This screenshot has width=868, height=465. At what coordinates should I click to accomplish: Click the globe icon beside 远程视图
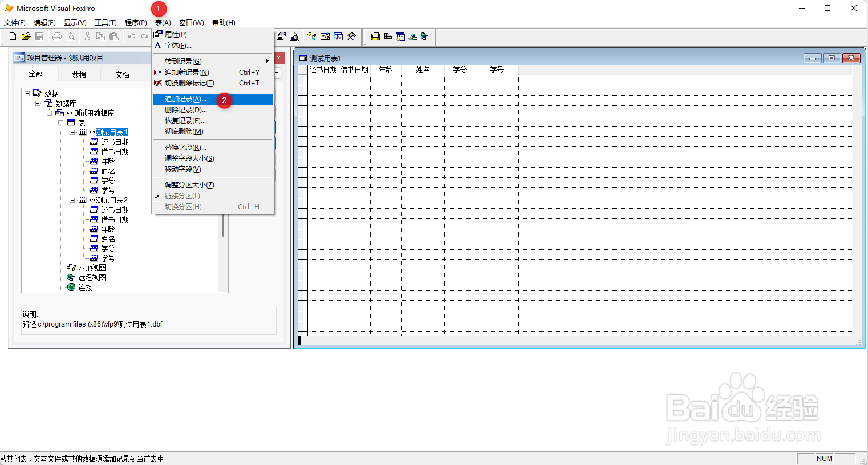[71, 278]
